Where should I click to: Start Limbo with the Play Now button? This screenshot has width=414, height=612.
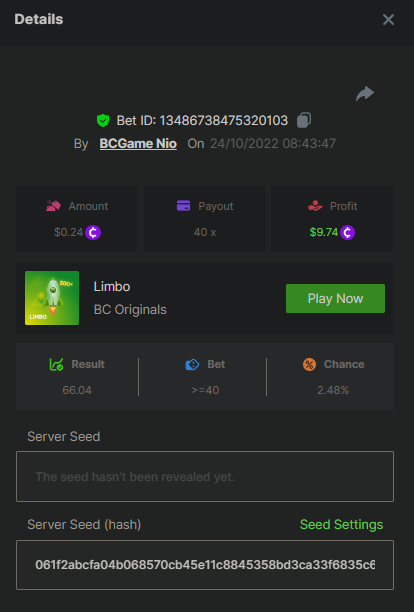[336, 299]
